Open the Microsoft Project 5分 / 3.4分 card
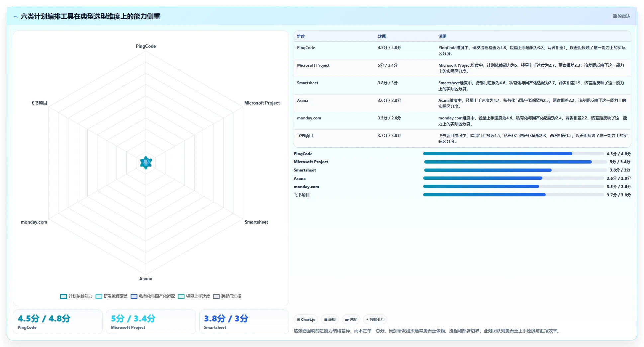The width and height of the screenshot is (644, 347). pyautogui.click(x=151, y=322)
